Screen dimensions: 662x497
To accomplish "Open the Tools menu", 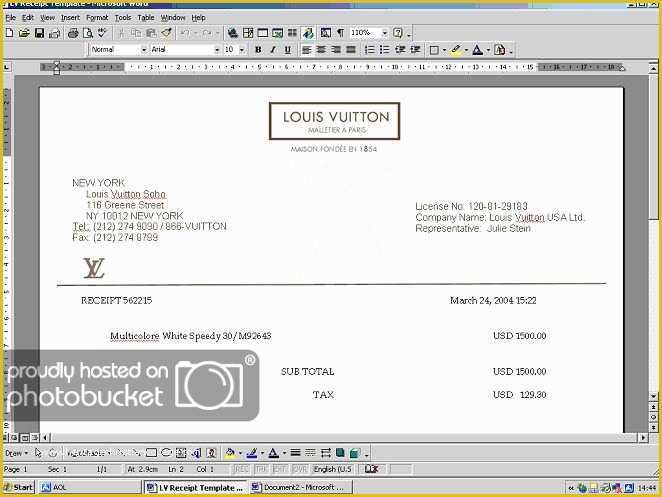I will (123, 18).
